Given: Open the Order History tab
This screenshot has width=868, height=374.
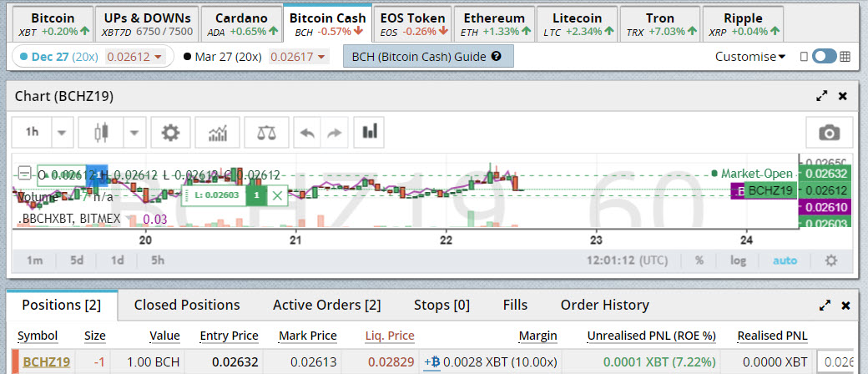Looking at the screenshot, I should point(604,306).
